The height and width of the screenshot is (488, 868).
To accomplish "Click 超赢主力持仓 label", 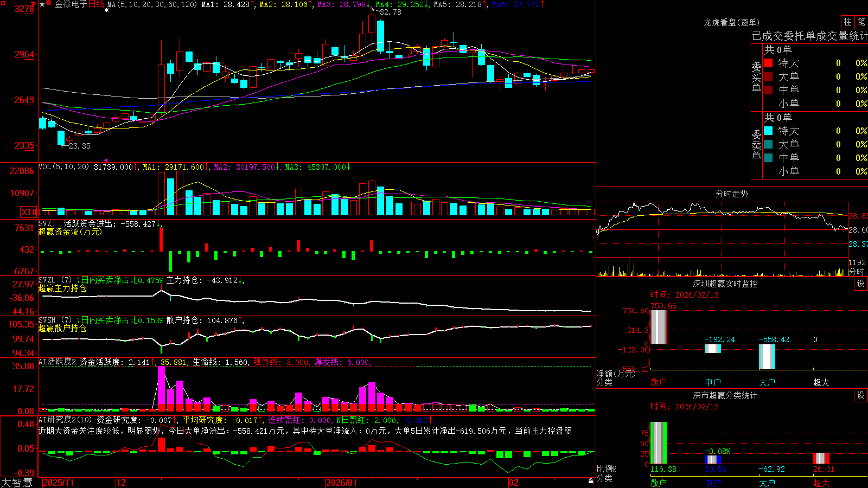I will click(62, 288).
